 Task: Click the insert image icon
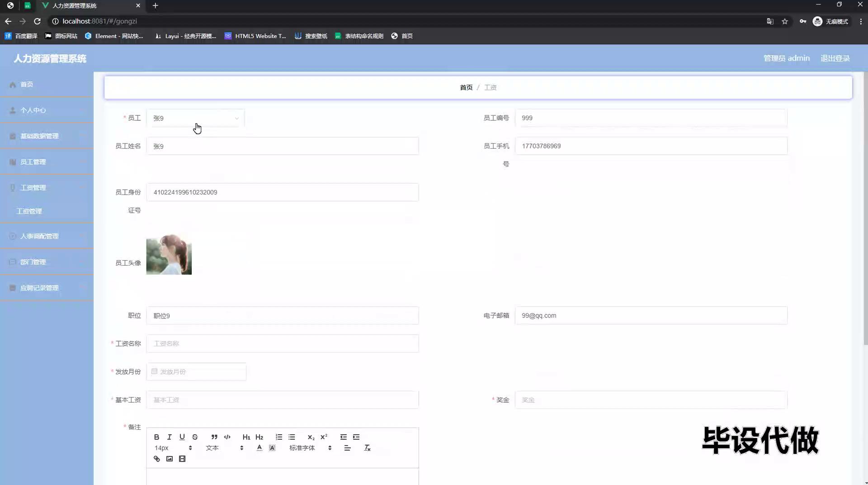(170, 459)
